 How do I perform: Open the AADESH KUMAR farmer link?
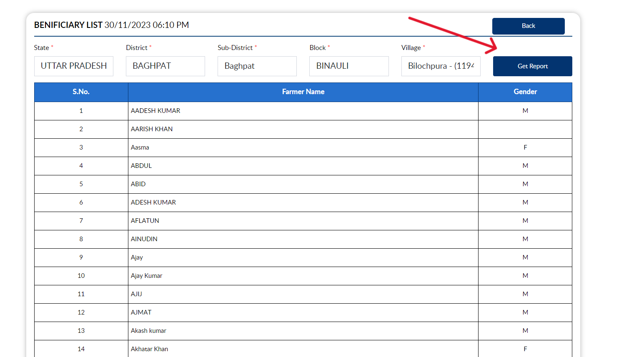(x=155, y=110)
